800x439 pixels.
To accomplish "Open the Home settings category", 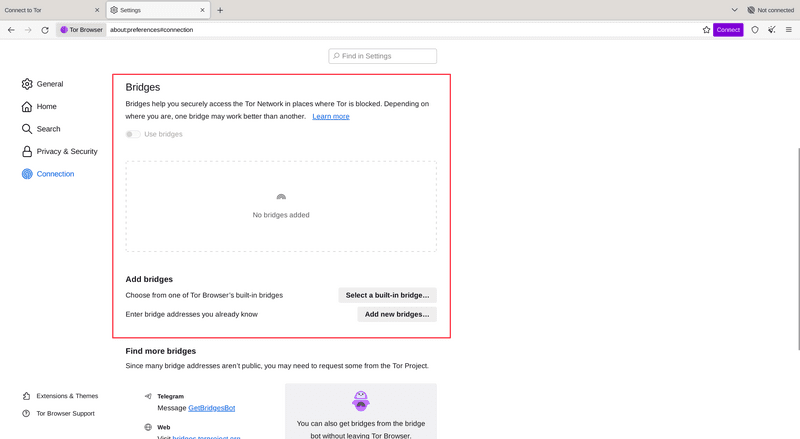I will tap(39, 106).
